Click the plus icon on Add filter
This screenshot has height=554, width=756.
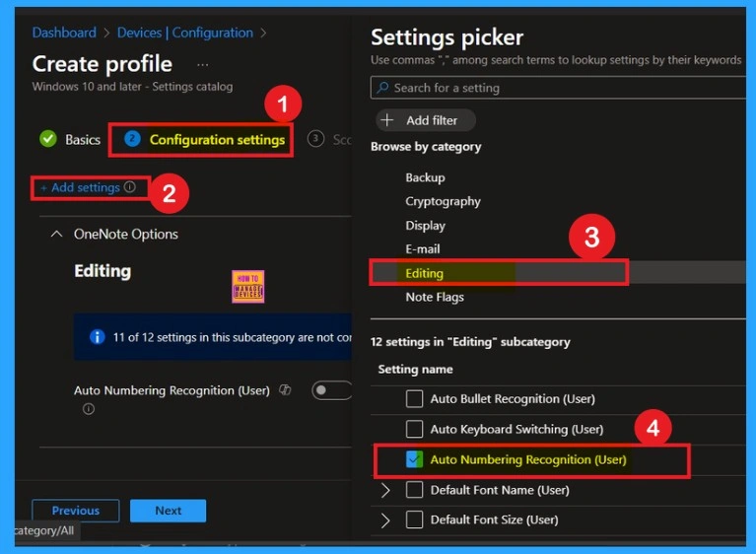387,119
